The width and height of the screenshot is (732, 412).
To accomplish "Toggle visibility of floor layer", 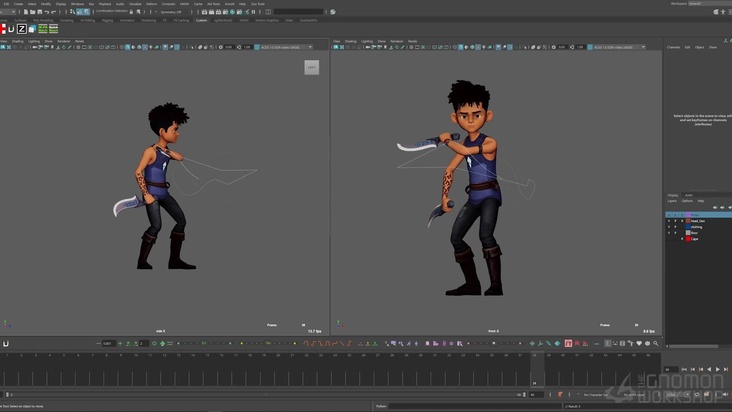I will tap(669, 233).
